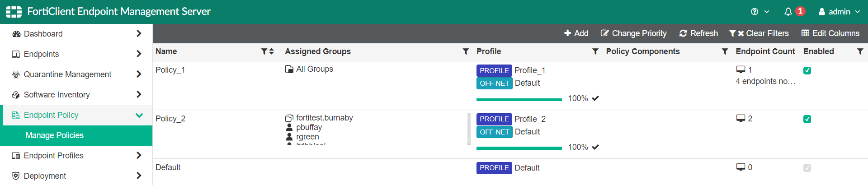The height and width of the screenshot is (185, 868).
Task: Click the Refresh button
Action: coord(698,33)
